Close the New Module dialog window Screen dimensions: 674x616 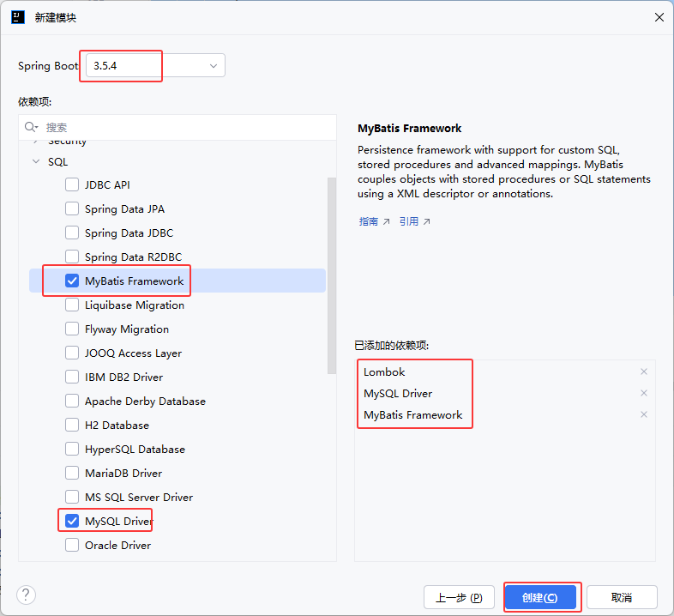click(x=659, y=16)
